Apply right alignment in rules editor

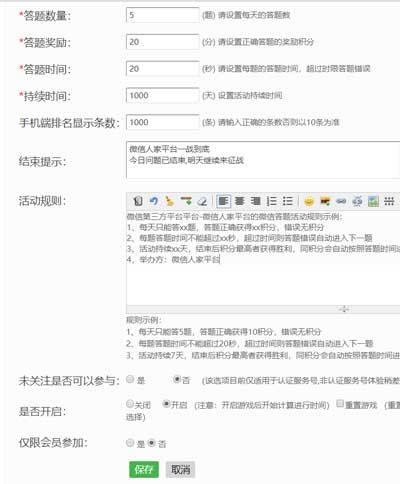pos(255,201)
